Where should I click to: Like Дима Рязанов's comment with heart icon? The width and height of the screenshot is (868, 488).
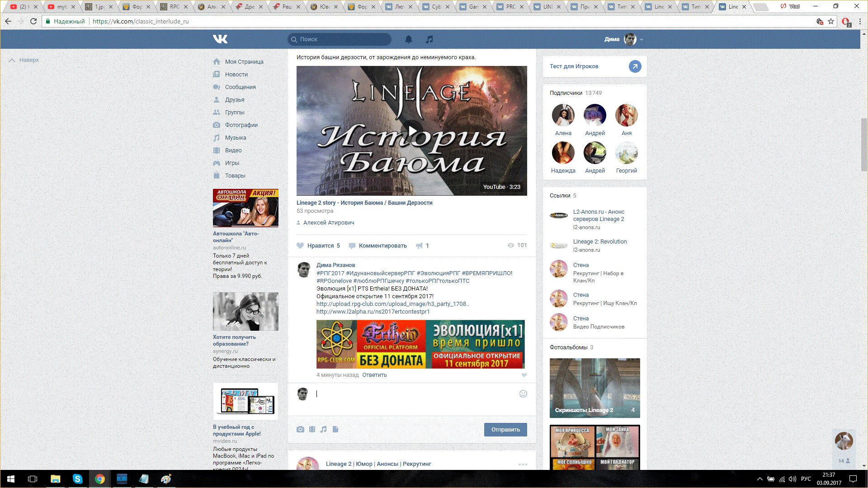pyautogui.click(x=524, y=375)
